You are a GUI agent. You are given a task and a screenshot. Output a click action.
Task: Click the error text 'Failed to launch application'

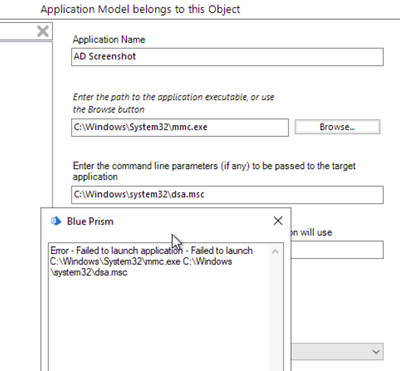[129, 251]
